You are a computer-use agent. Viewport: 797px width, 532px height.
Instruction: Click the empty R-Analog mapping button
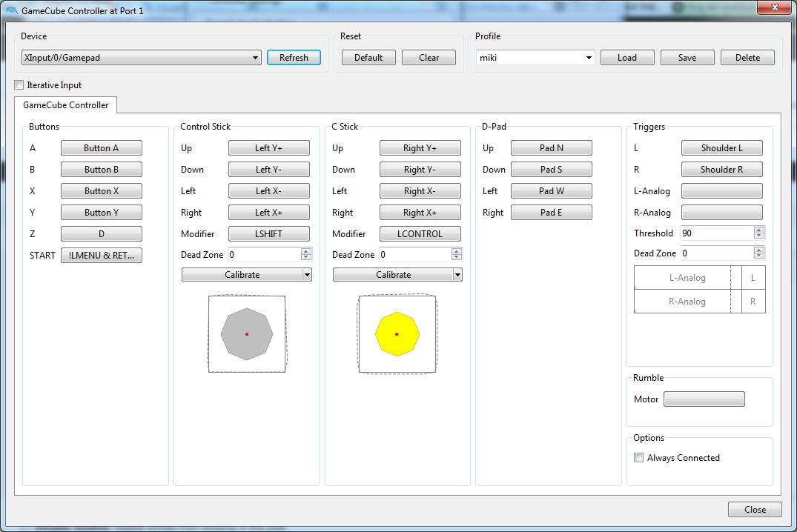click(x=722, y=213)
